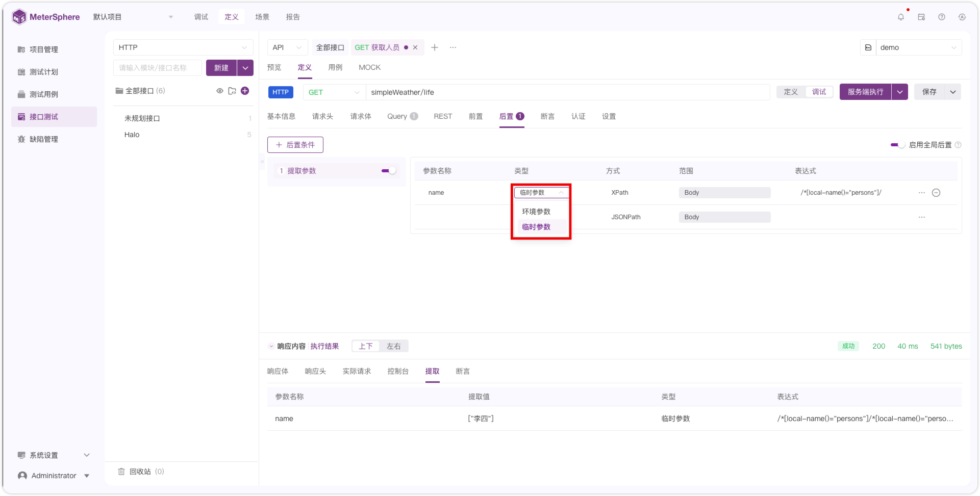This screenshot has width=980, height=496.
Task: Click the module/interface name search field
Action: (158, 68)
